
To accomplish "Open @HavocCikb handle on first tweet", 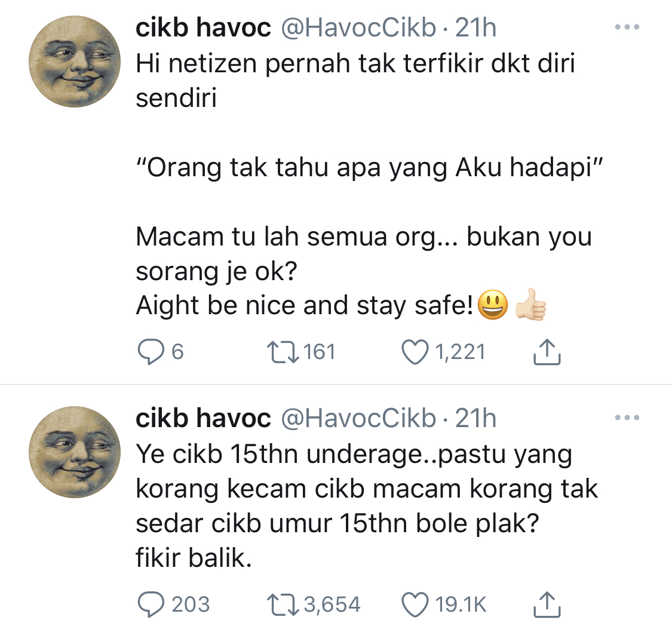I will (359, 28).
